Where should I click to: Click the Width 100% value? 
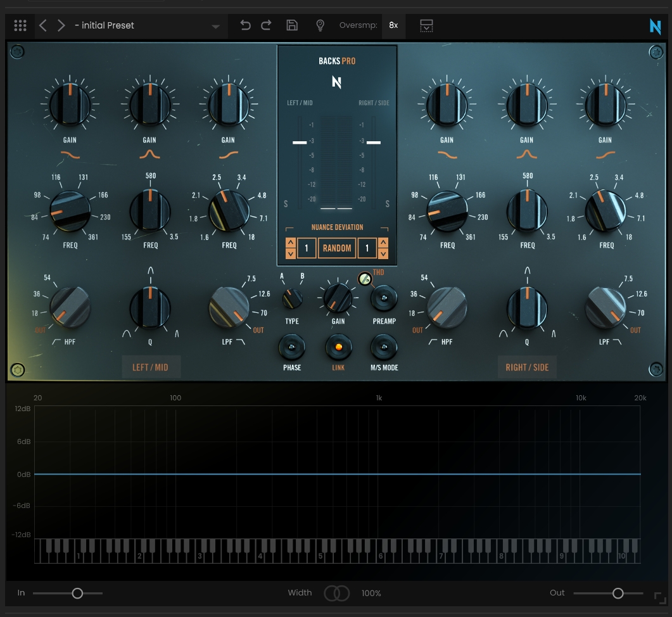[371, 593]
